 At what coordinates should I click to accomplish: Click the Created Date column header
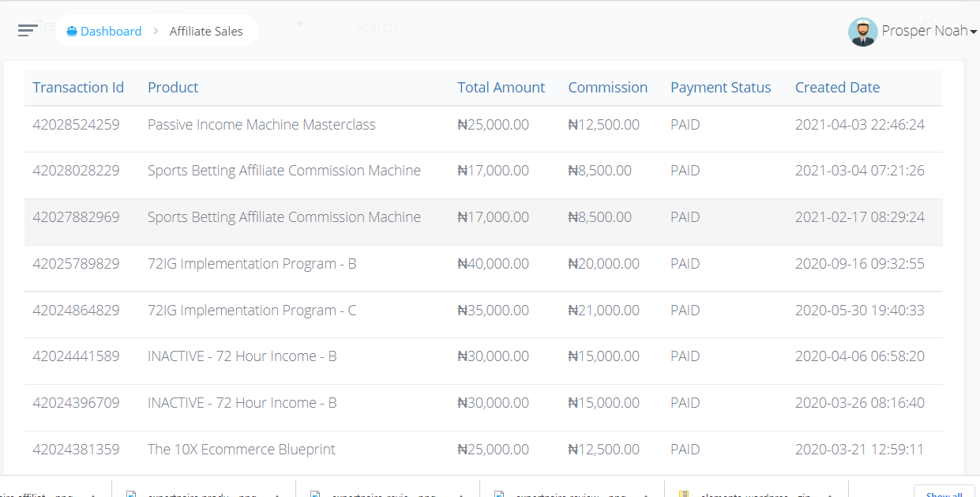[837, 88]
